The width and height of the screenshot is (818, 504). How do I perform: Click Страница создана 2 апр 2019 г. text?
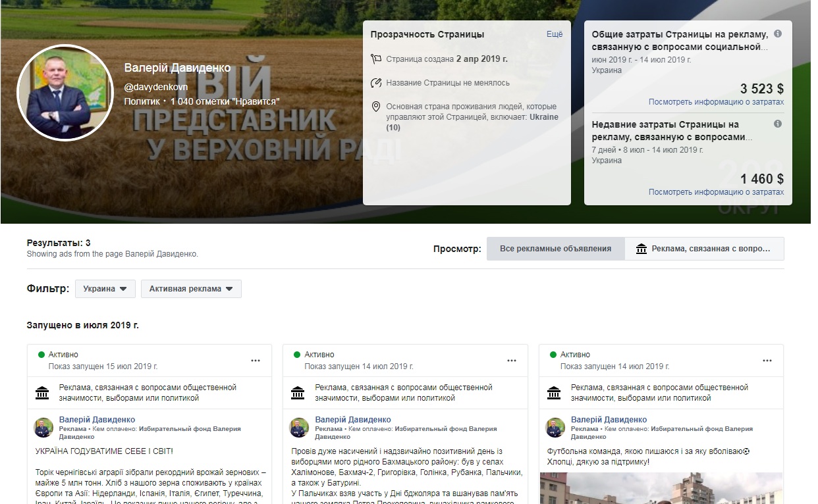(447, 59)
